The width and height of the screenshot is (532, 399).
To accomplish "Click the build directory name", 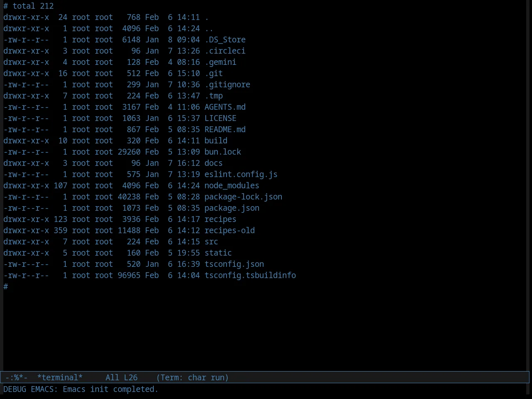I will pos(216,141).
